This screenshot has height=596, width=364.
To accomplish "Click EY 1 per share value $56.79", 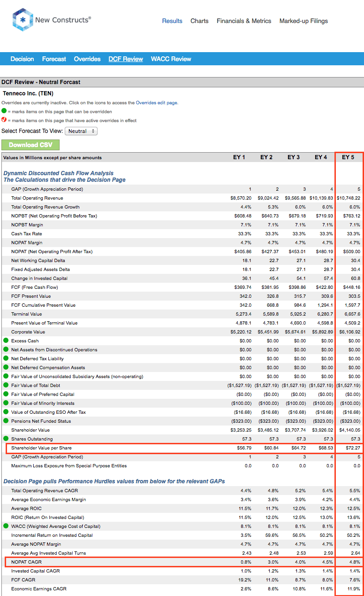I will [x=244, y=448].
